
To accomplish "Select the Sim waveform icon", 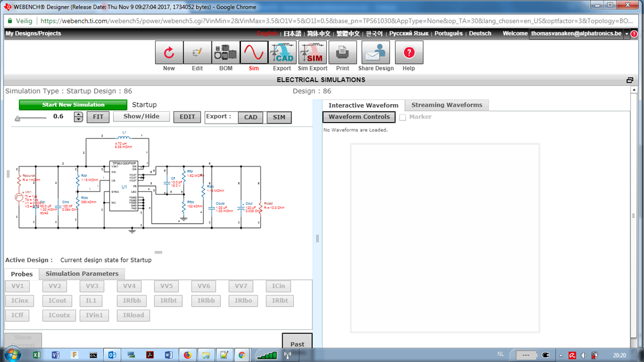I will click(254, 52).
